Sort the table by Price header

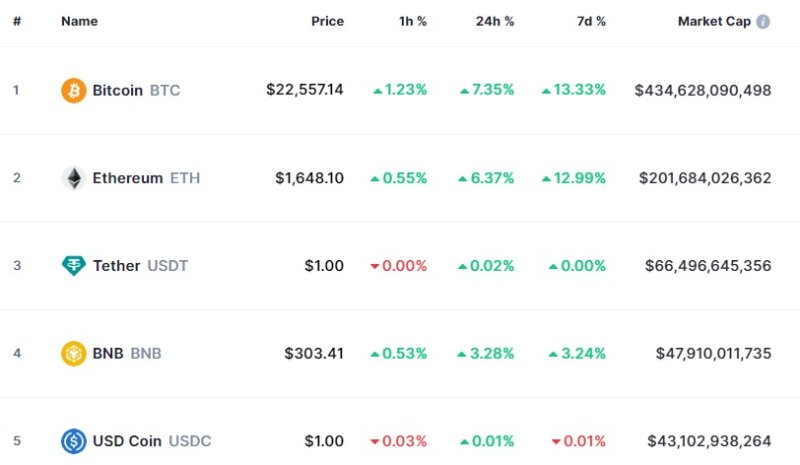pos(327,21)
